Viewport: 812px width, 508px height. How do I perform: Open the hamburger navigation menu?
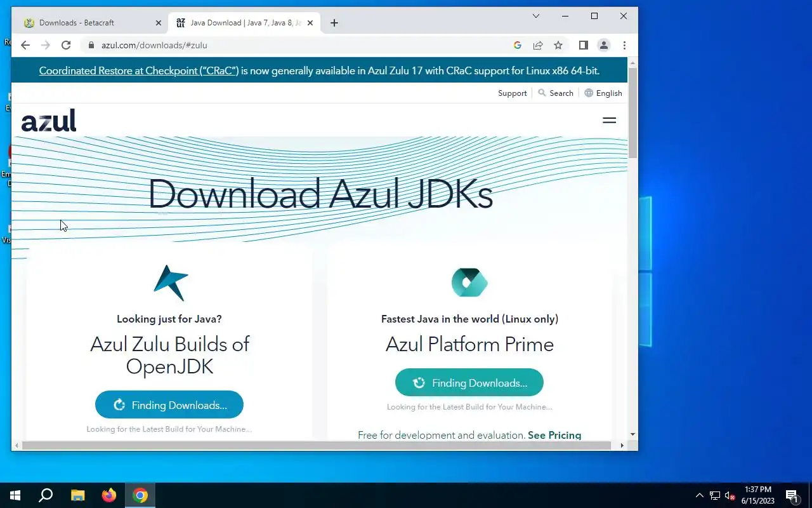click(x=609, y=120)
